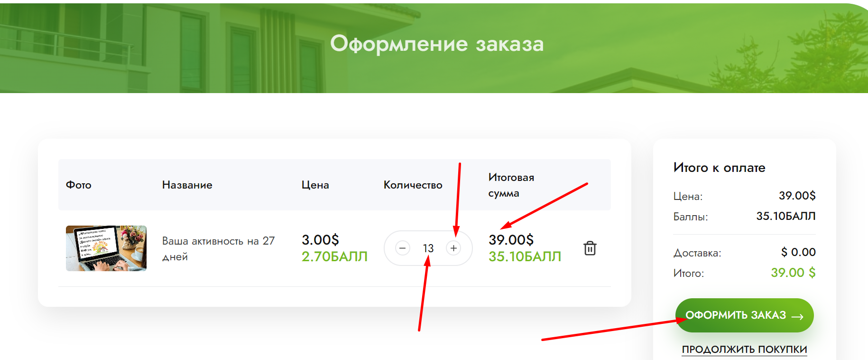
Task: Delete the item using trash icon
Action: (x=590, y=248)
